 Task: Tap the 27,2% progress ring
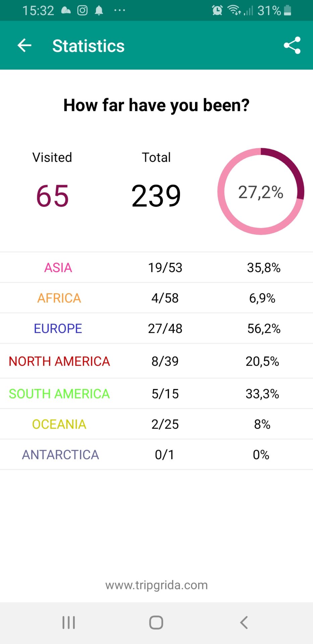click(x=261, y=192)
